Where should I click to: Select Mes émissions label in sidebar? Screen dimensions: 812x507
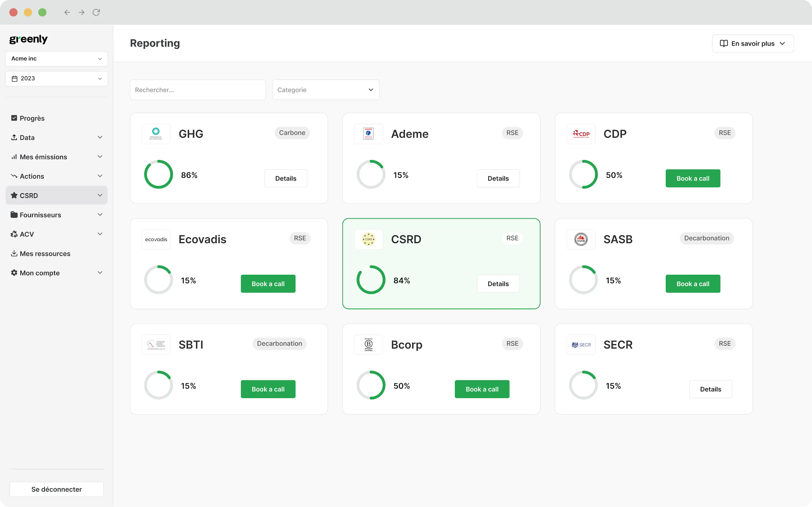[x=43, y=157]
